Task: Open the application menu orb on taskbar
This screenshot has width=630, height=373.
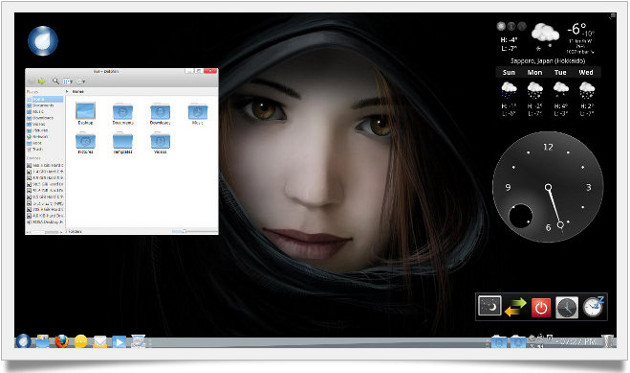Action: (x=23, y=341)
